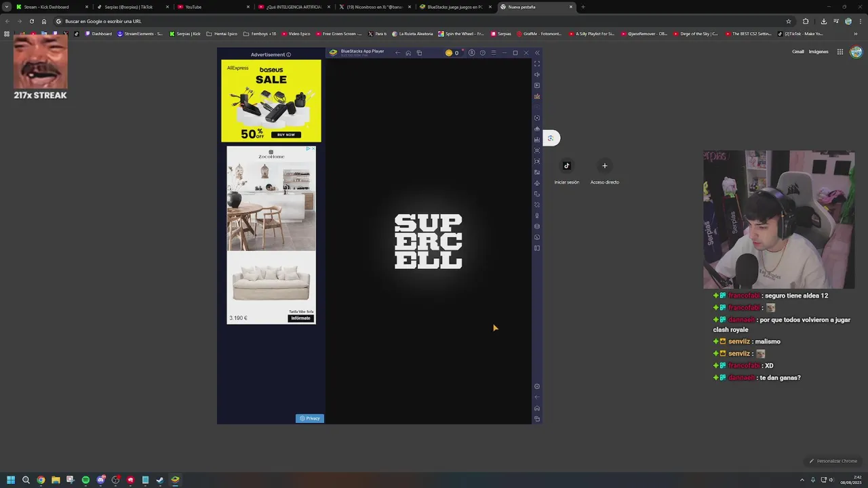
Task: Open BlueStacks multi-window recent apps icon
Action: (419, 53)
